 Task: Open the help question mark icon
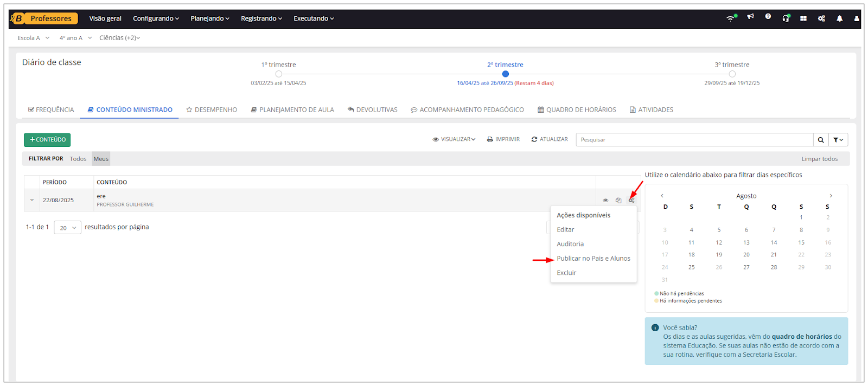point(768,17)
